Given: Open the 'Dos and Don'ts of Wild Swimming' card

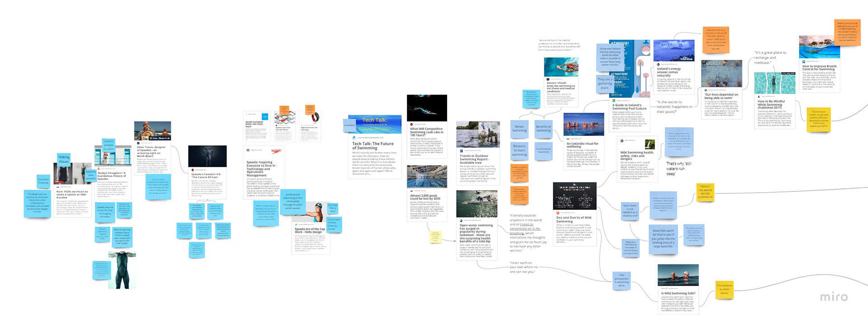Looking at the screenshot, I should (575, 215).
